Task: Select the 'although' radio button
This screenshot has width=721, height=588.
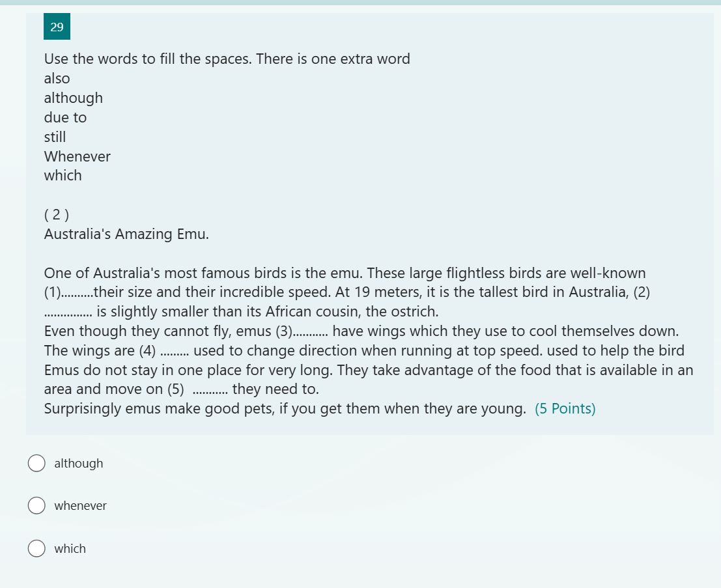Action: pos(36,463)
